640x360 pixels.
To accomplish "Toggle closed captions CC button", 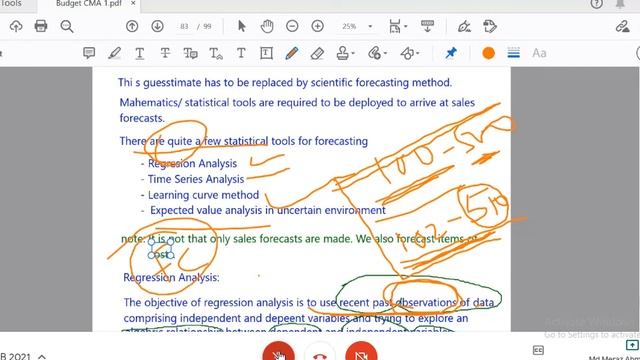I will [x=538, y=350].
